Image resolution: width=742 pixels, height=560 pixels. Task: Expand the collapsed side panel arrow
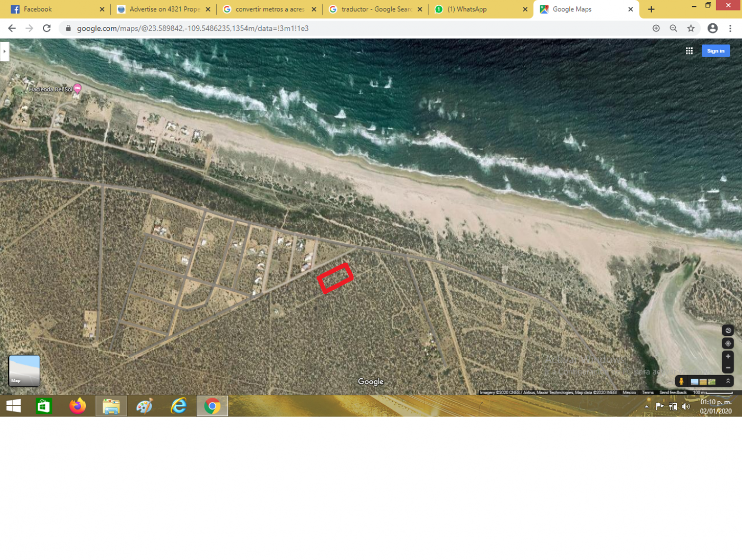[4, 51]
